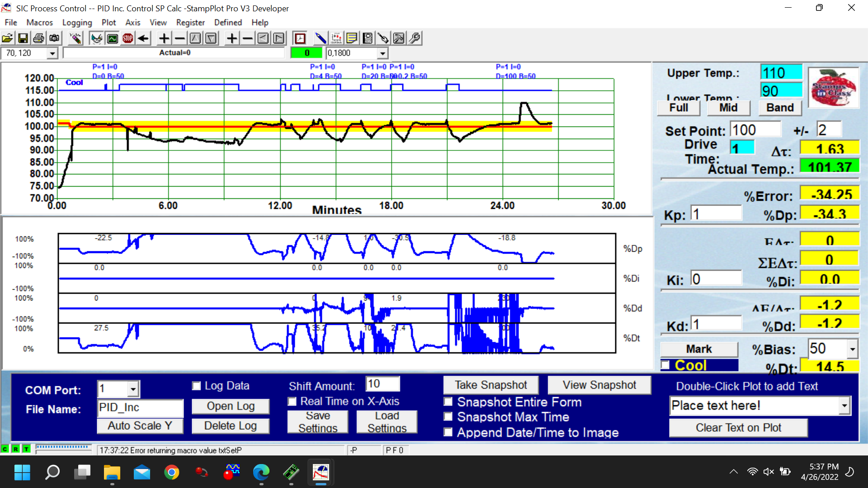Expand the 0,1800 time range dropdown

click(383, 53)
